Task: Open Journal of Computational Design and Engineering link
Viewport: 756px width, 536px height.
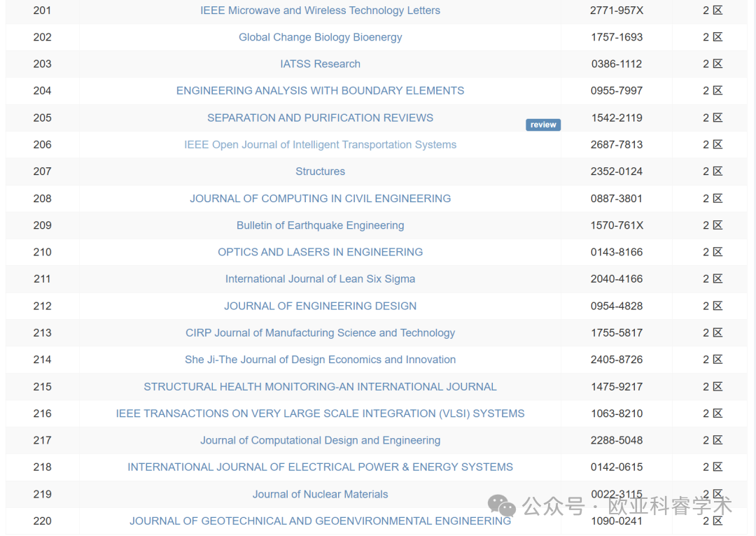Action: pos(320,440)
